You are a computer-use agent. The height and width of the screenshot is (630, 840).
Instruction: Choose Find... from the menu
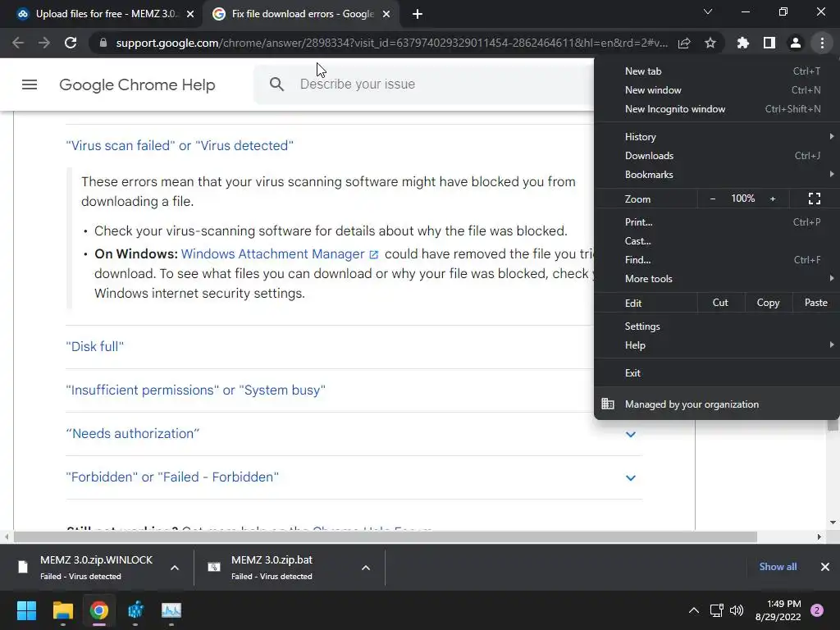point(717,260)
